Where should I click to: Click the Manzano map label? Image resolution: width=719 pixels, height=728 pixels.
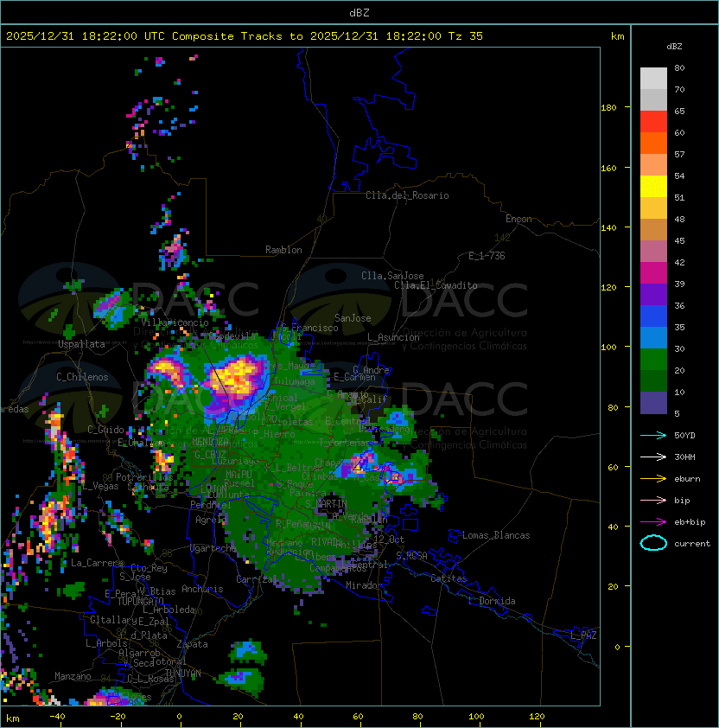click(x=73, y=676)
